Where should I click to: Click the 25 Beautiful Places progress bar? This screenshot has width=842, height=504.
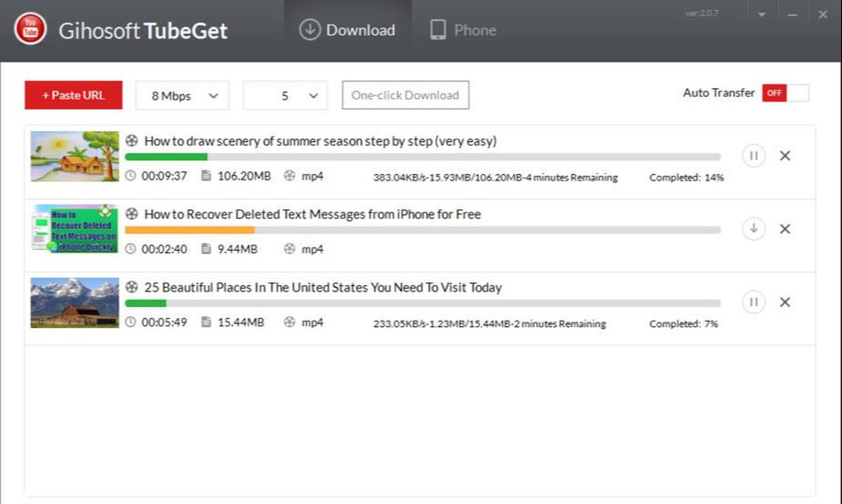[422, 304]
